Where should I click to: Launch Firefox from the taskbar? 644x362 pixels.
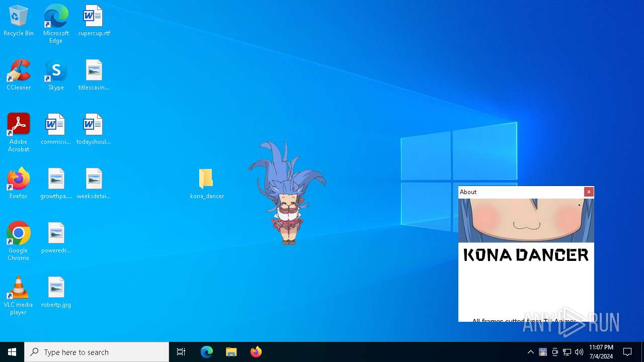click(x=256, y=352)
